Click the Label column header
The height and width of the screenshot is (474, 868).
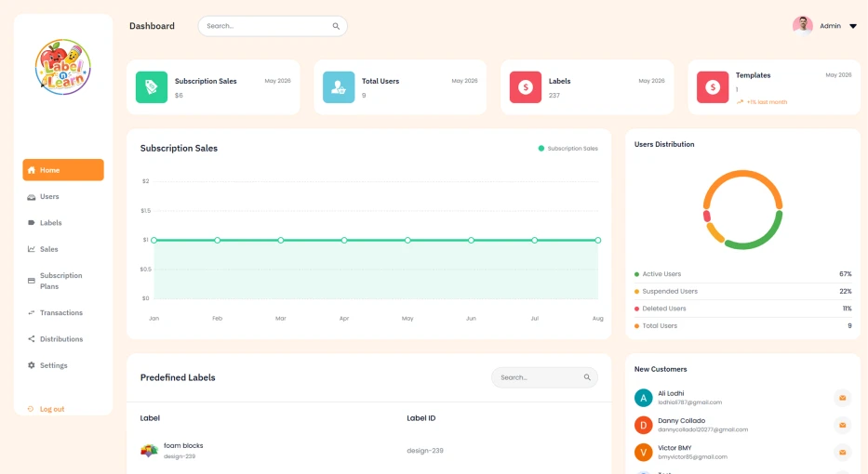(150, 418)
